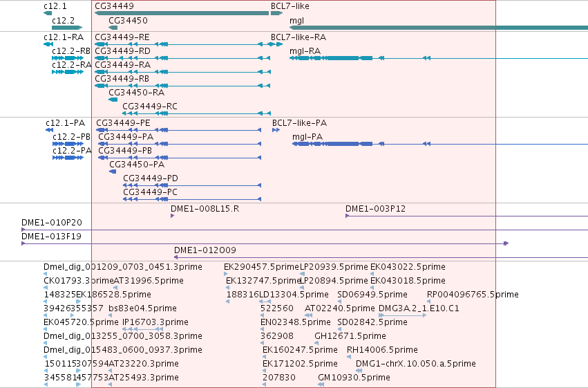Click the CG34450 gene feature
The width and height of the screenshot is (588, 388).
[113, 28]
